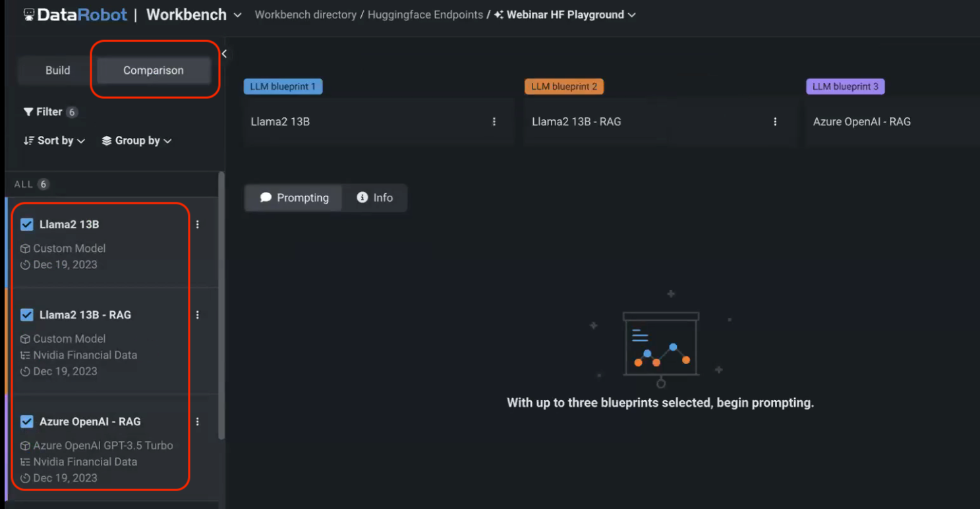The height and width of the screenshot is (509, 980).
Task: Click the Prompting chat bubble icon
Action: (x=265, y=197)
